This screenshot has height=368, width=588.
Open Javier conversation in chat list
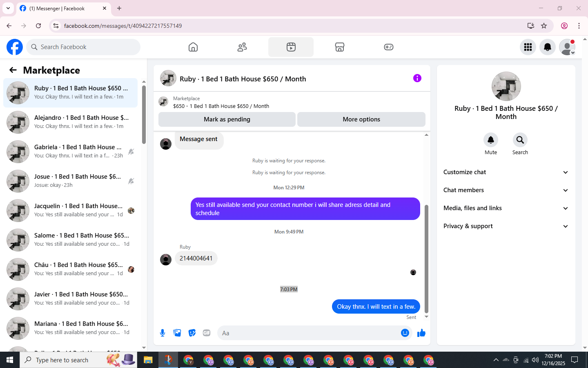(x=71, y=299)
